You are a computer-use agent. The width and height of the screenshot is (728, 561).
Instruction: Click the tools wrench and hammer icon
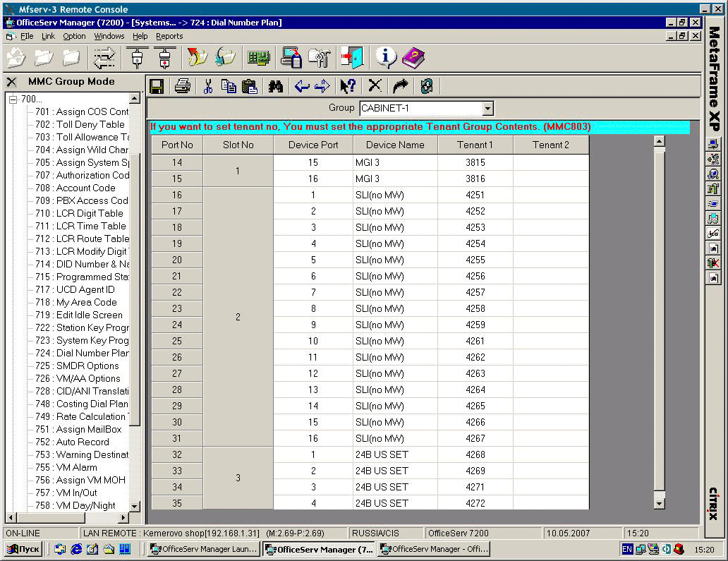pos(320,58)
